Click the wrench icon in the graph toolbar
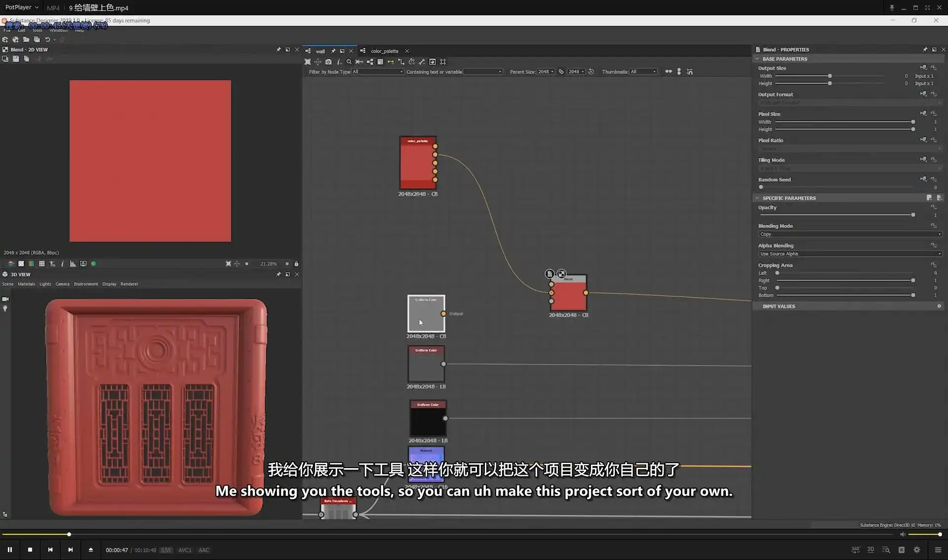This screenshot has width=948, height=560. [422, 62]
